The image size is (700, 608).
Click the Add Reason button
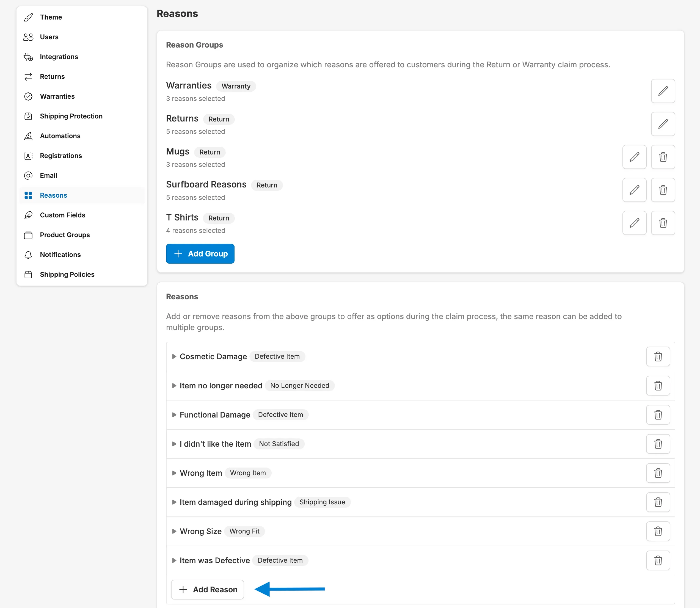tap(207, 590)
